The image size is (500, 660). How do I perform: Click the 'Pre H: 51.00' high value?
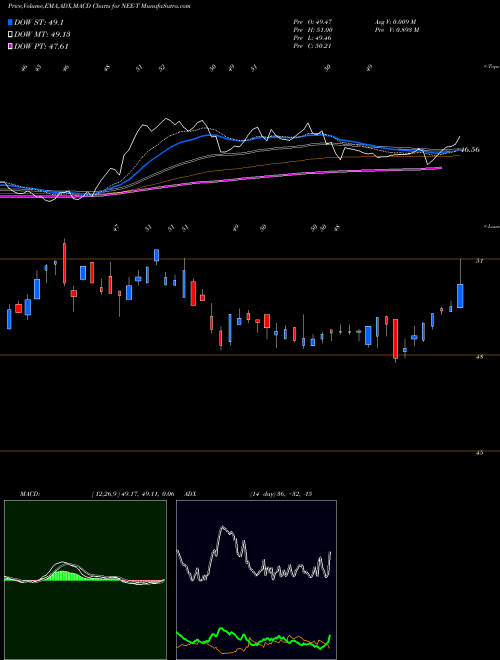click(313, 29)
